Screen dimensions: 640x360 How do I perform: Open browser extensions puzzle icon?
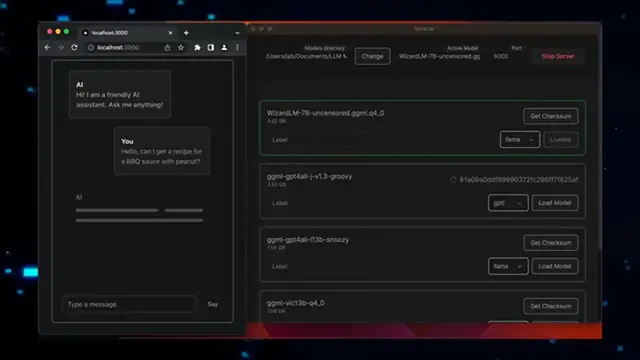pyautogui.click(x=198, y=48)
